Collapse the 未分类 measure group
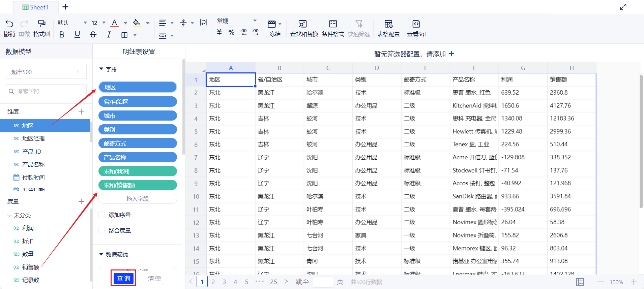The image size is (644, 289). (x=9, y=215)
